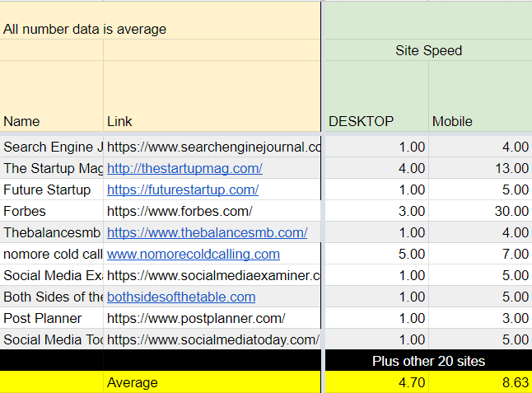The height and width of the screenshot is (393, 532).
Task: Select the Social Media Tod name cell
Action: [52, 339]
